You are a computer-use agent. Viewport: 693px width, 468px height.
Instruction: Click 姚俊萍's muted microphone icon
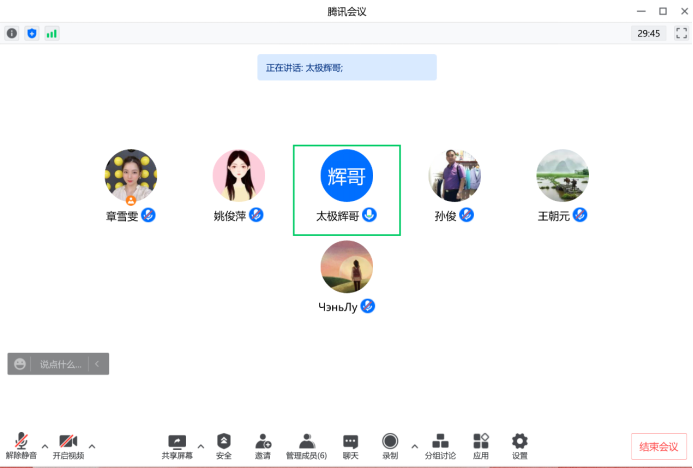point(256,215)
